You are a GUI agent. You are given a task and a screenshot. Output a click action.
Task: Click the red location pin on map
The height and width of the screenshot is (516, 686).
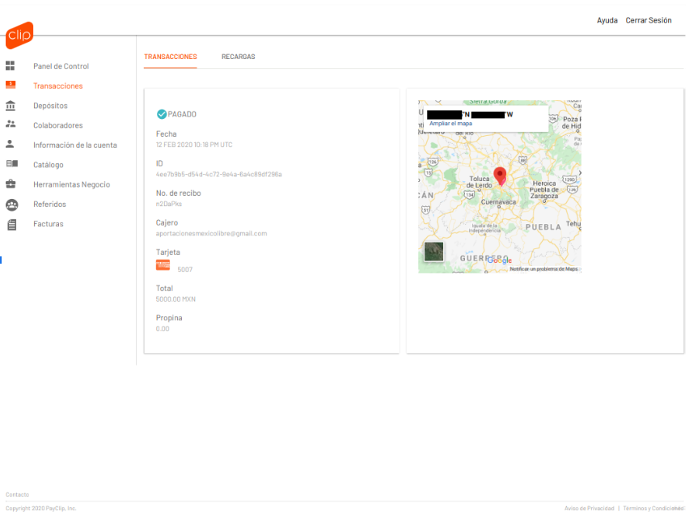(500, 176)
